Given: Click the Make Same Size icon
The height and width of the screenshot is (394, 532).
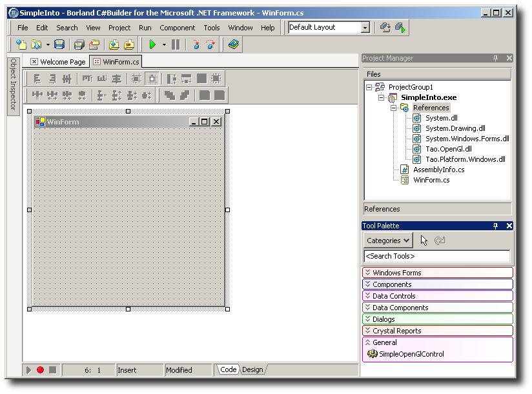Looking at the screenshot, I should click(201, 79).
